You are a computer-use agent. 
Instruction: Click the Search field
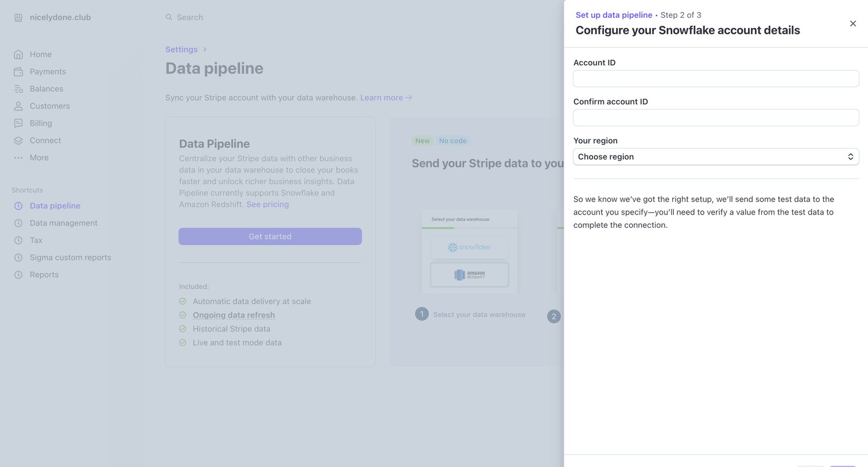(x=189, y=17)
